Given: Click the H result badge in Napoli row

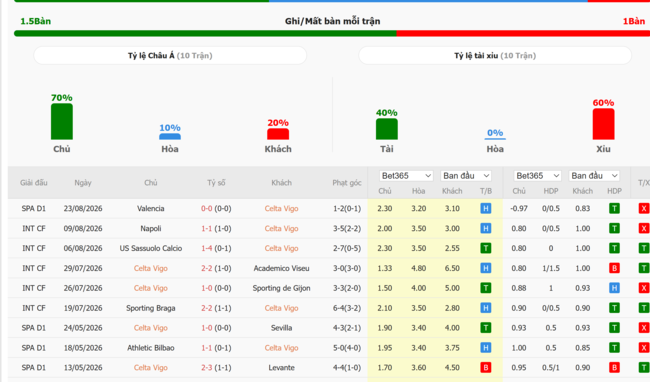Looking at the screenshot, I should [x=485, y=228].
